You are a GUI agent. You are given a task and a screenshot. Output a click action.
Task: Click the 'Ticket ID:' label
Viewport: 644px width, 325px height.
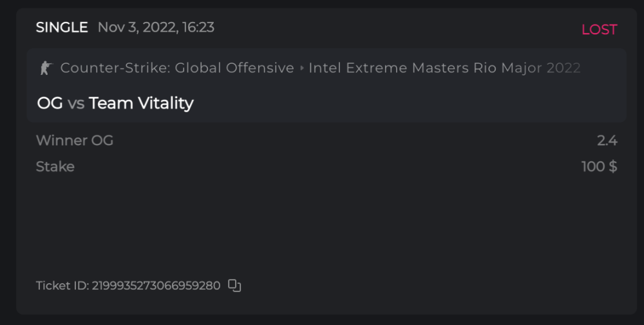(62, 285)
